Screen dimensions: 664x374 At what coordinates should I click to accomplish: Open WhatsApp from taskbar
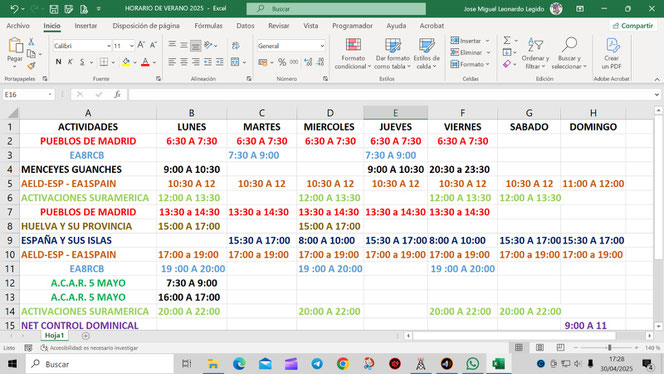pyautogui.click(x=473, y=364)
